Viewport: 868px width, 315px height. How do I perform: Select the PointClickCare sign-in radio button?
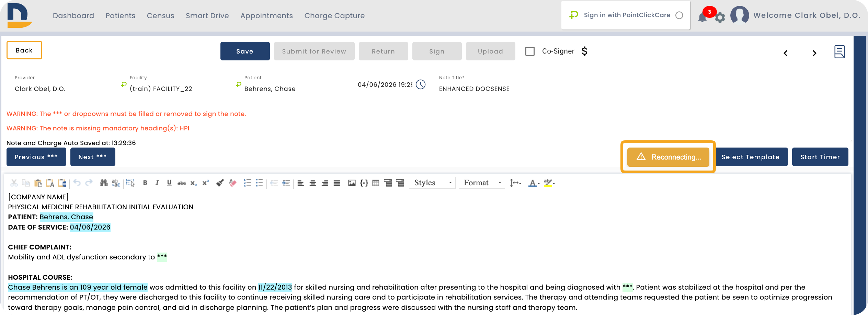coord(679,15)
